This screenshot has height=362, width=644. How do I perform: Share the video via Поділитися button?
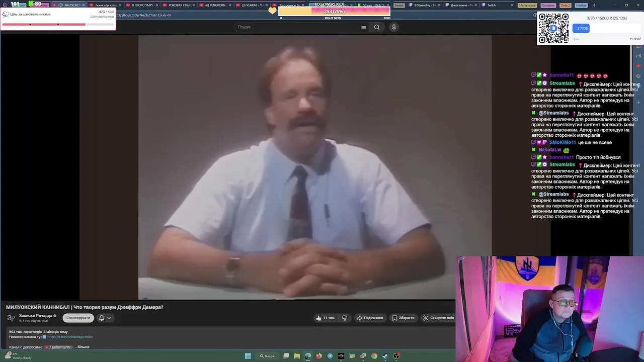370,318
